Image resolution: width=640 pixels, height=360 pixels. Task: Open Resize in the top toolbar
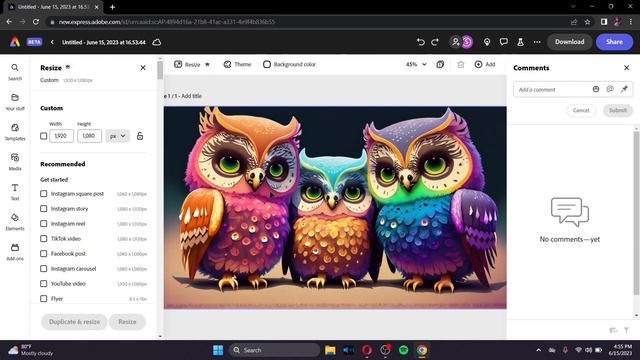click(192, 64)
